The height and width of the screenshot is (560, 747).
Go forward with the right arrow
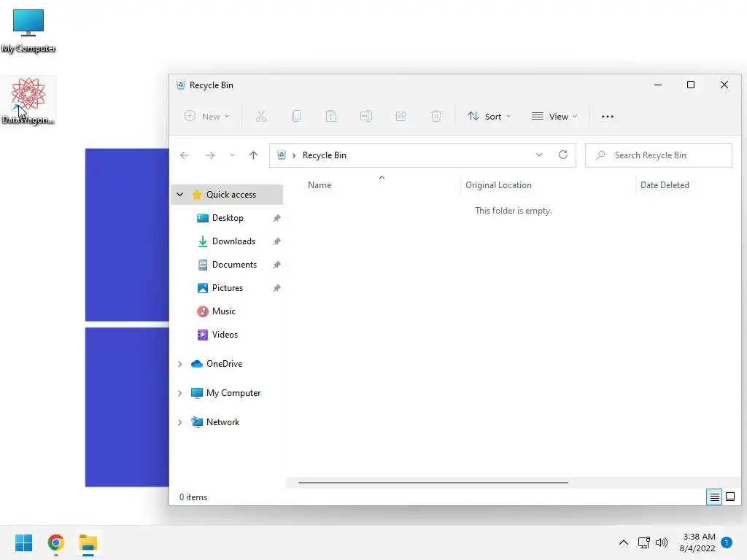209,155
